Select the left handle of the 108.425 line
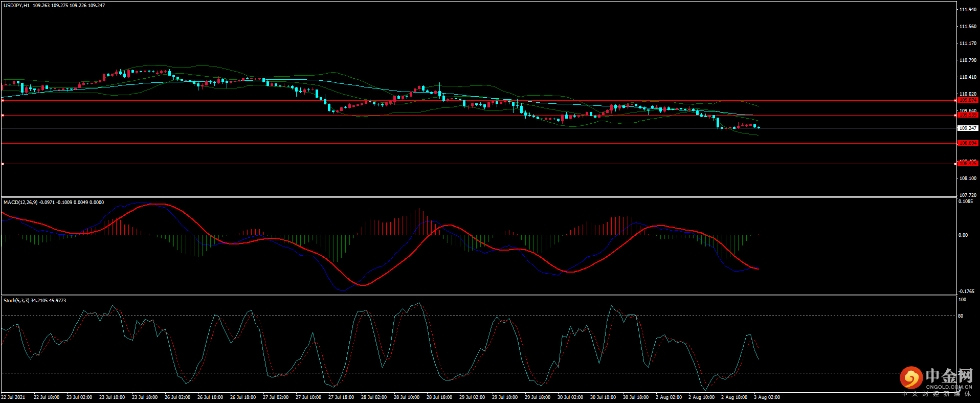Screen dimensions: 980x403 pyautogui.click(x=3, y=164)
